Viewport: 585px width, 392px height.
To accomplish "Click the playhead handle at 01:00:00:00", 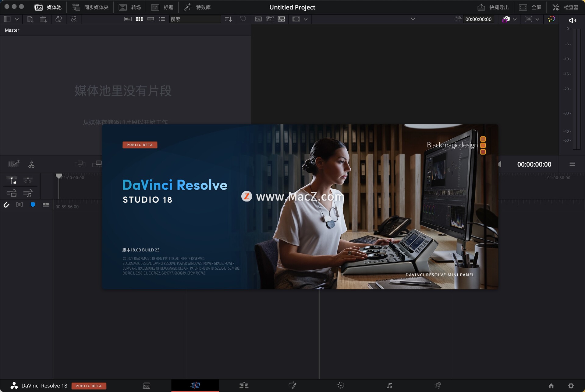I will tap(59, 176).
